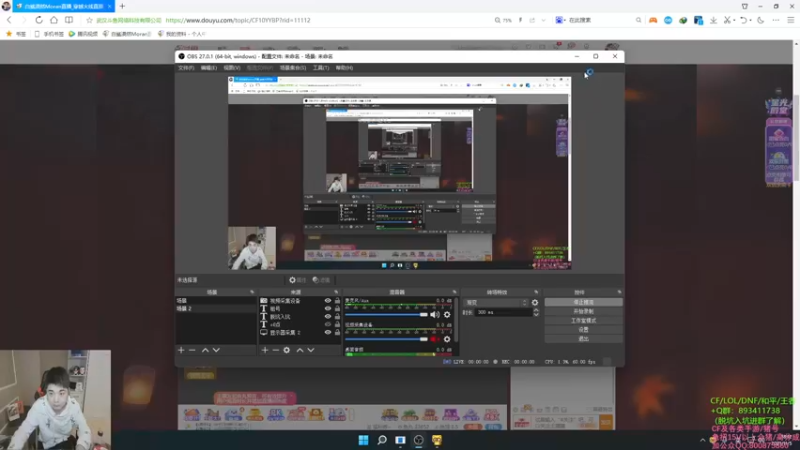Open the 编辑(E) menu in OBS
This screenshot has width=800, height=450.
tap(209, 68)
